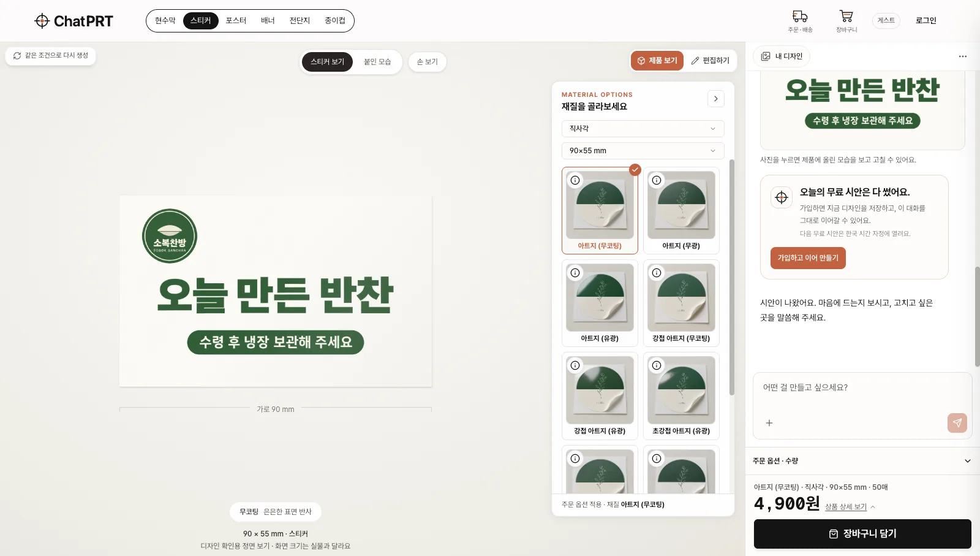This screenshot has width=980, height=556.
Task: Open the 주문·배송 truck icon
Action: [800, 21]
